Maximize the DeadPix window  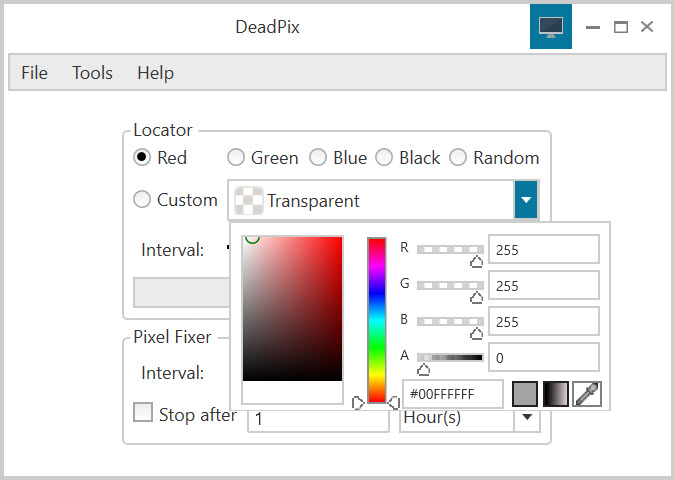click(x=621, y=27)
